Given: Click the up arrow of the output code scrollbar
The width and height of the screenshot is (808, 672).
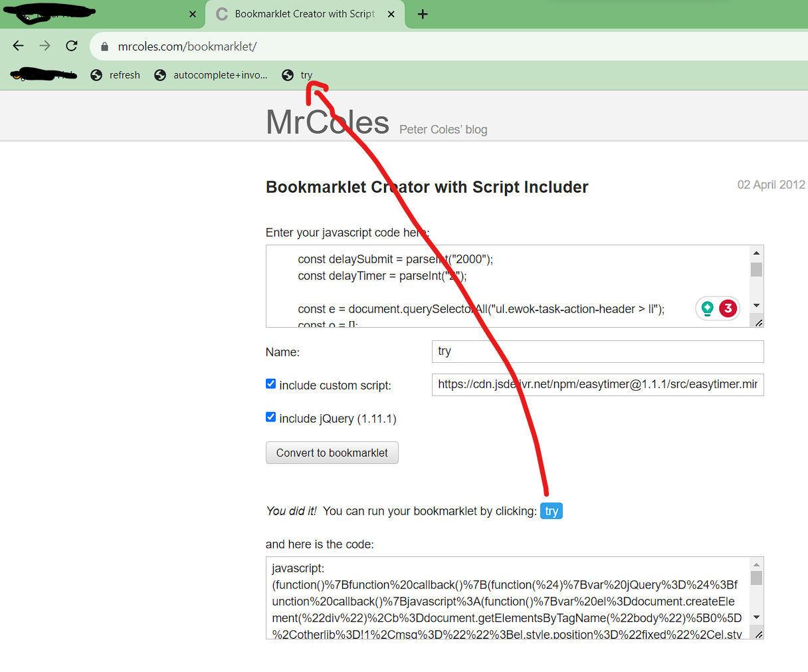Looking at the screenshot, I should click(x=756, y=564).
